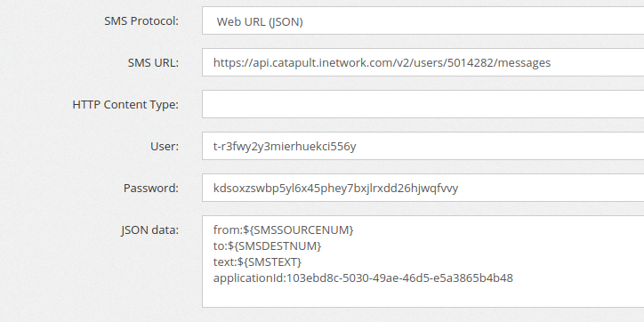Screen dimensions: 644x322
Task: Click the 'SMS Protocol:' label
Action: click(141, 21)
